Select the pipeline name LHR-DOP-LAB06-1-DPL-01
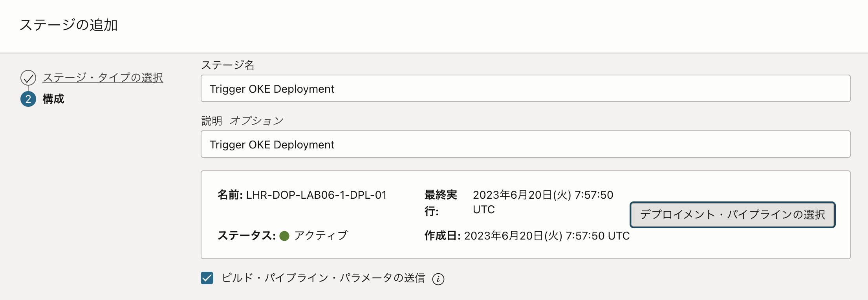 click(316, 195)
